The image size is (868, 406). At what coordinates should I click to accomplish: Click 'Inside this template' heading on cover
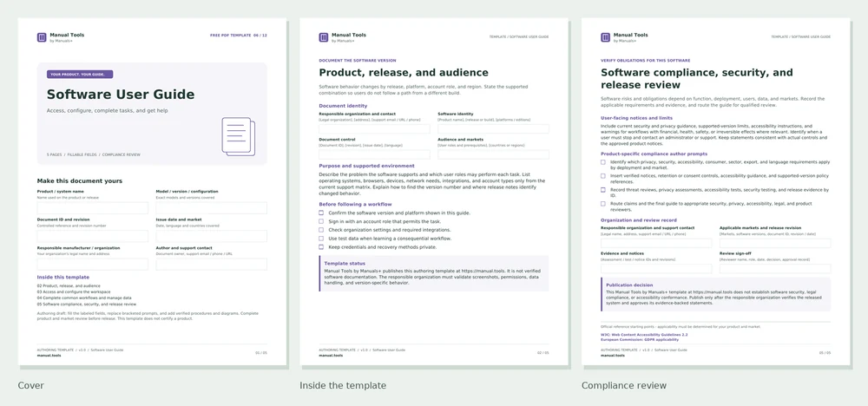[63, 277]
